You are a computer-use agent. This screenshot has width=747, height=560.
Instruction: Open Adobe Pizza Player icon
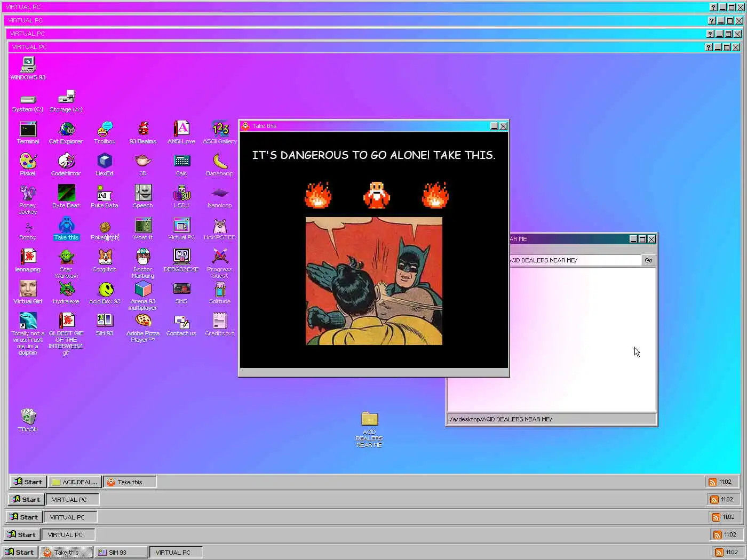click(143, 327)
